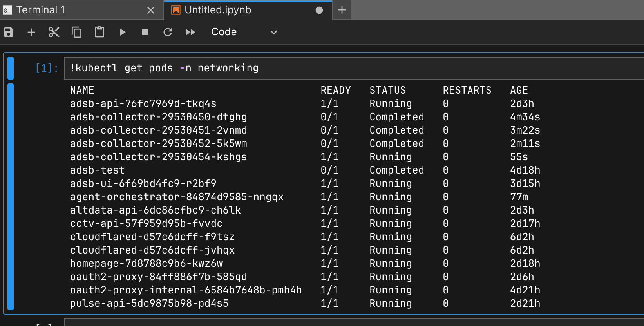The image size is (644, 326).
Task: Save the notebook with the floppy disk icon
Action: pos(9,32)
